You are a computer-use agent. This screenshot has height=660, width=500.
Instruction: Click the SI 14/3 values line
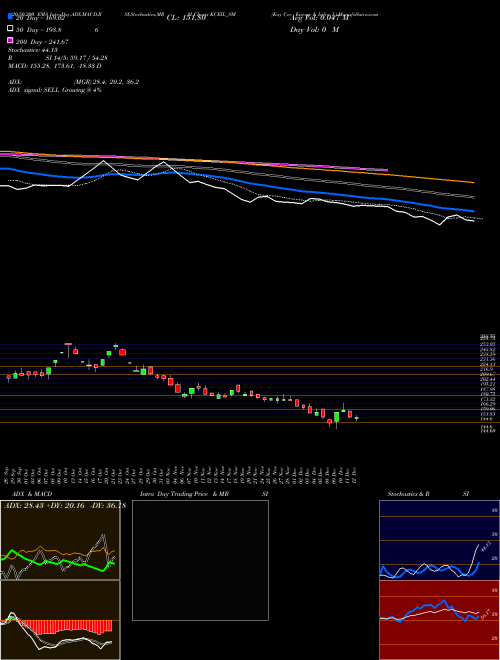77,59
